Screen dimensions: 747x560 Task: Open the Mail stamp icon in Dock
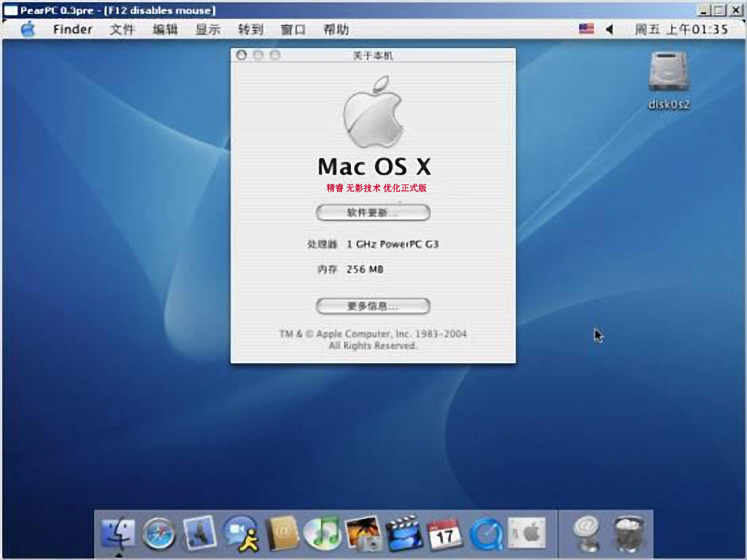tap(200, 534)
